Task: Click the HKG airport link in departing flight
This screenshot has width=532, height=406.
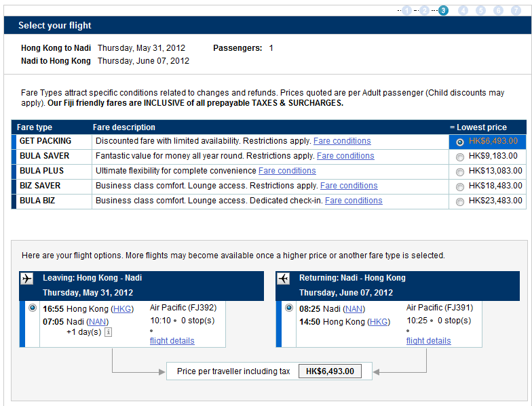Action: pyautogui.click(x=122, y=309)
